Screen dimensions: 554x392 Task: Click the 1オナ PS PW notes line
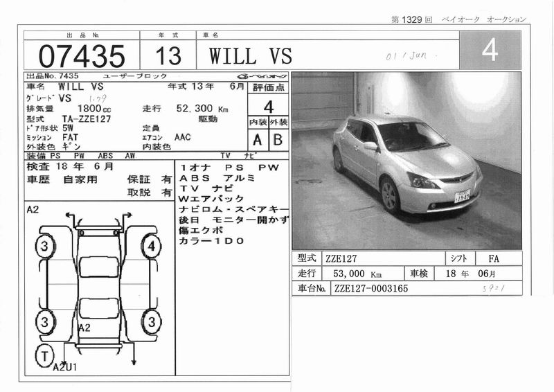click(230, 168)
